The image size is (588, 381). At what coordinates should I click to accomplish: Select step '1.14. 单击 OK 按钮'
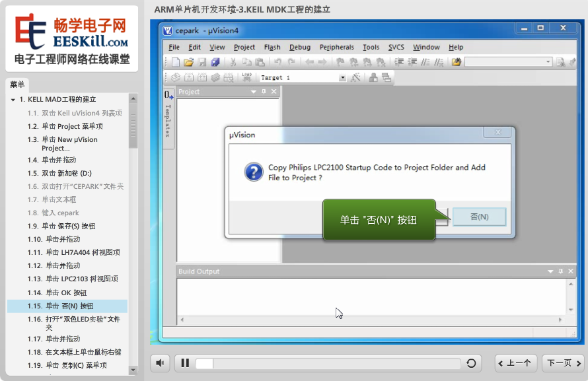click(x=67, y=293)
